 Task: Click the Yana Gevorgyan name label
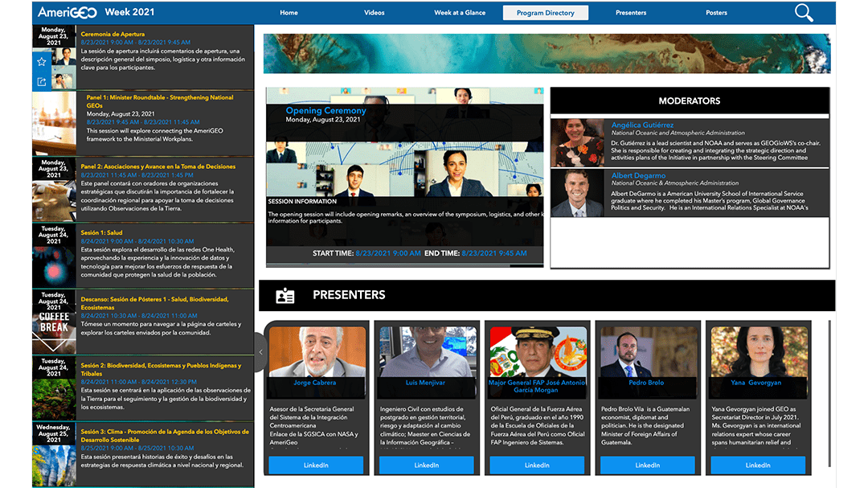(755, 383)
